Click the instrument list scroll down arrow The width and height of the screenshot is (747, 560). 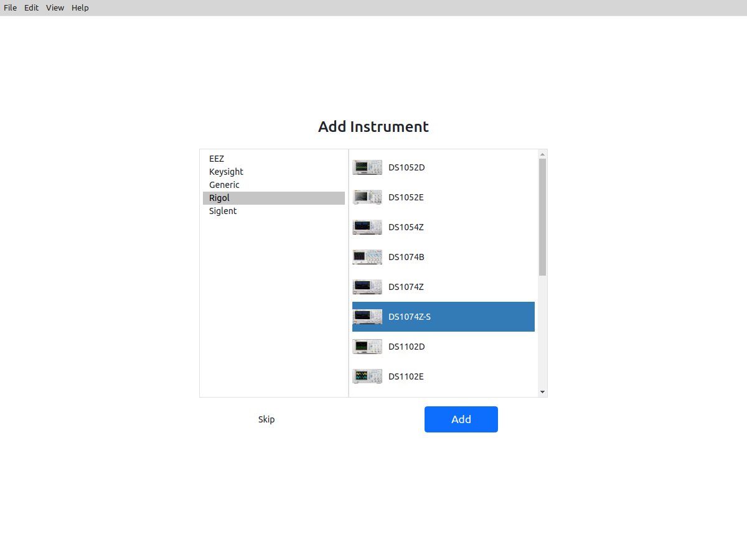[x=542, y=392]
